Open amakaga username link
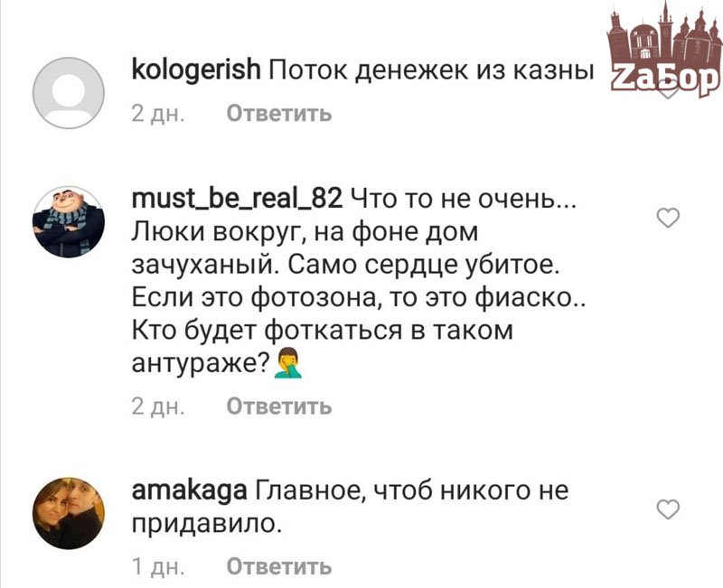The height and width of the screenshot is (588, 723). click(190, 491)
